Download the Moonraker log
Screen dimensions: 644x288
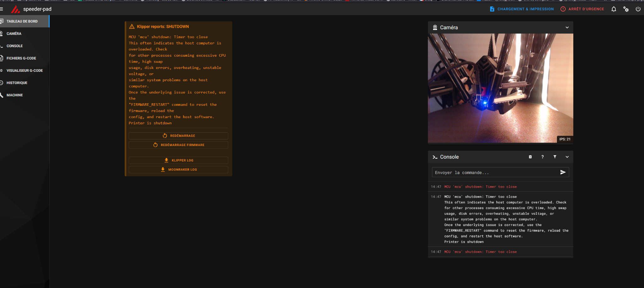point(178,169)
